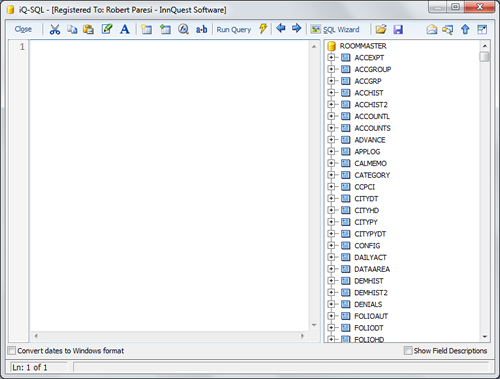Click the table list scroll up arrow
The width and height of the screenshot is (500, 379).
point(485,46)
